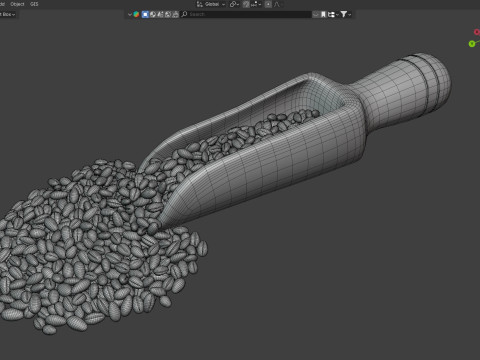Open the Select Box tool dropdown
The height and width of the screenshot is (360, 480).
(8, 14)
